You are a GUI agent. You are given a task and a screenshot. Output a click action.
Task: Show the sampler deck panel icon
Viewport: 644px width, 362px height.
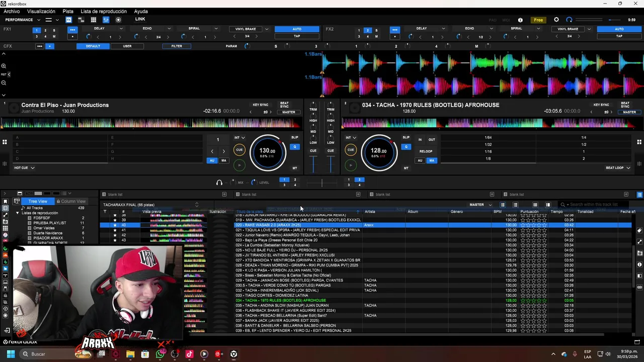pos(81,20)
